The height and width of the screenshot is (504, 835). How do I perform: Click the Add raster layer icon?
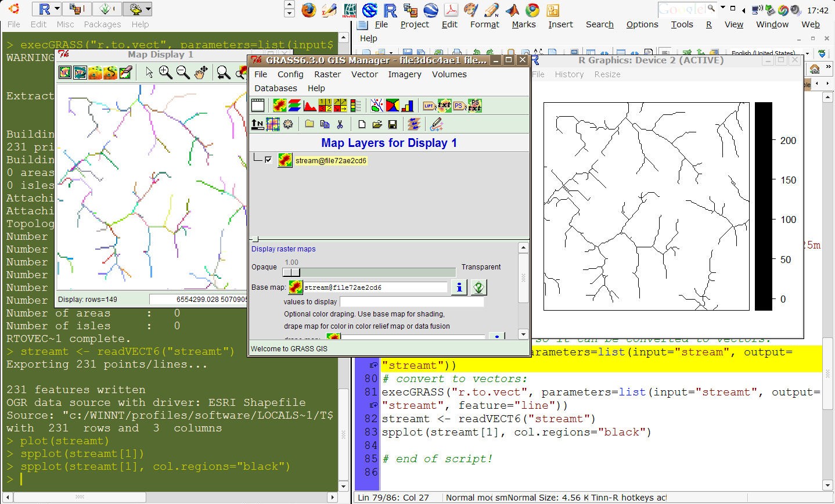(280, 106)
